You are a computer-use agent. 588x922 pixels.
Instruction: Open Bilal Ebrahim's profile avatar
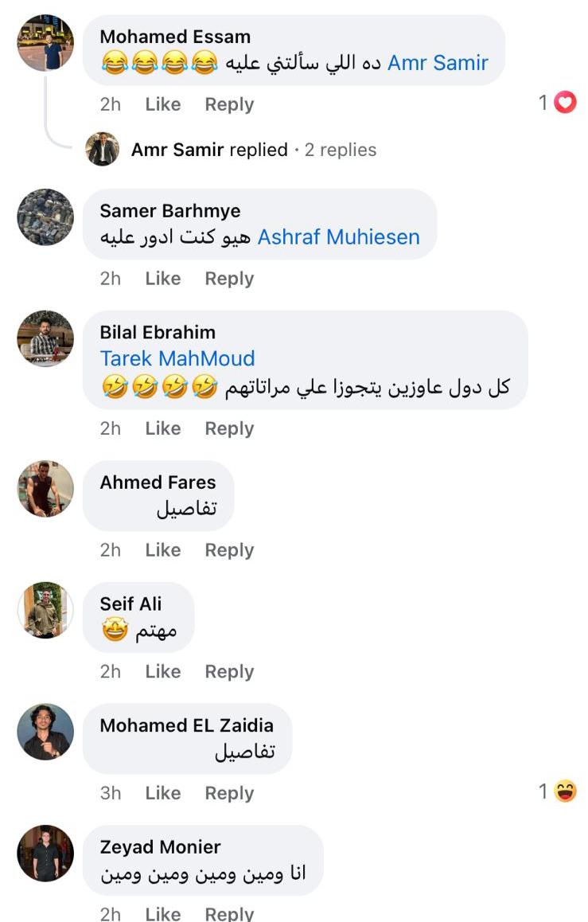[45, 338]
